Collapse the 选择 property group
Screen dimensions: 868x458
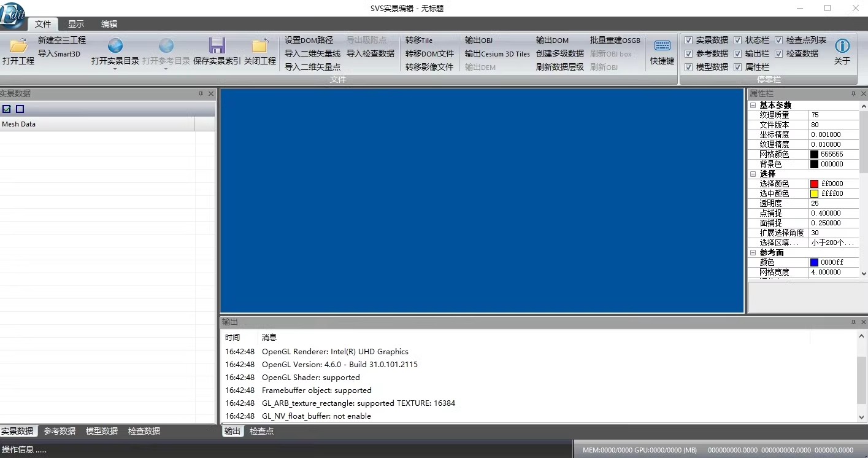pyautogui.click(x=753, y=174)
